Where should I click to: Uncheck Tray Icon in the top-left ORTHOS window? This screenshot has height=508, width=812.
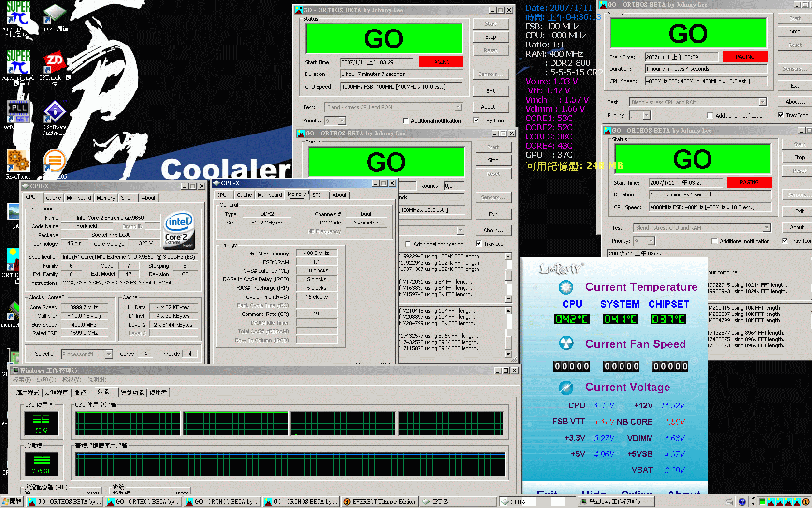click(x=476, y=120)
